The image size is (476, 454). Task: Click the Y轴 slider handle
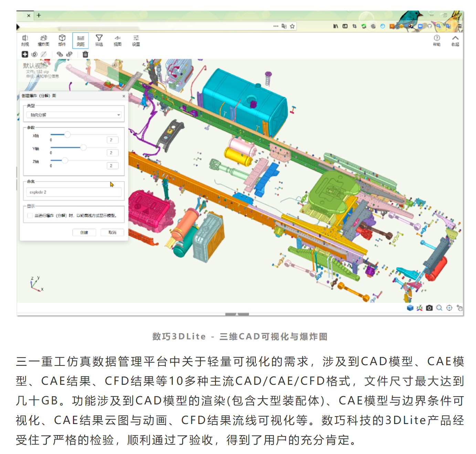(83, 147)
